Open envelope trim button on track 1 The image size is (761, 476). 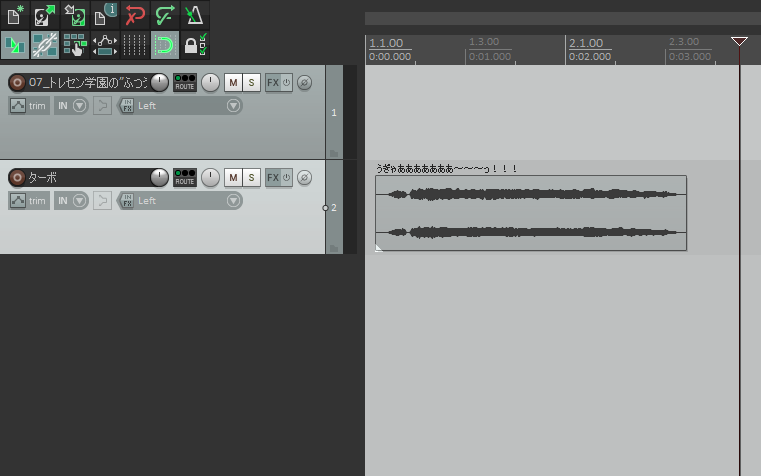coord(29,106)
